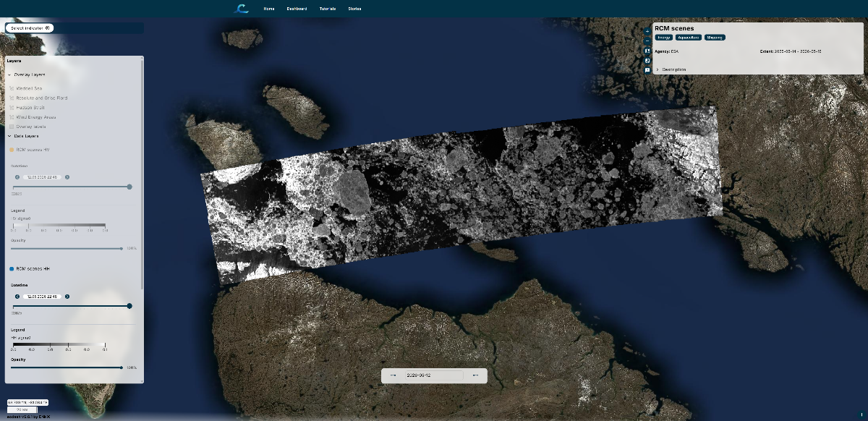Step RCM scenes HH datetime forward
This screenshot has height=421, width=868.
coord(67,296)
